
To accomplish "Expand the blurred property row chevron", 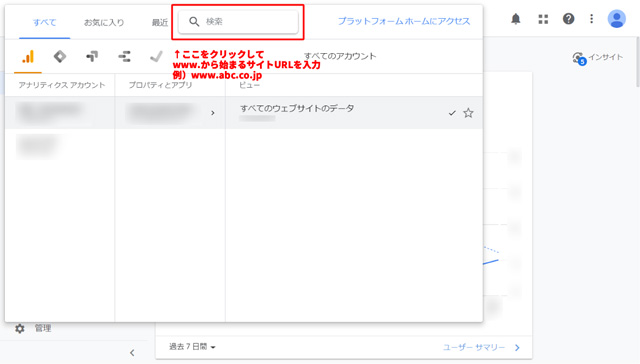I will [x=213, y=113].
